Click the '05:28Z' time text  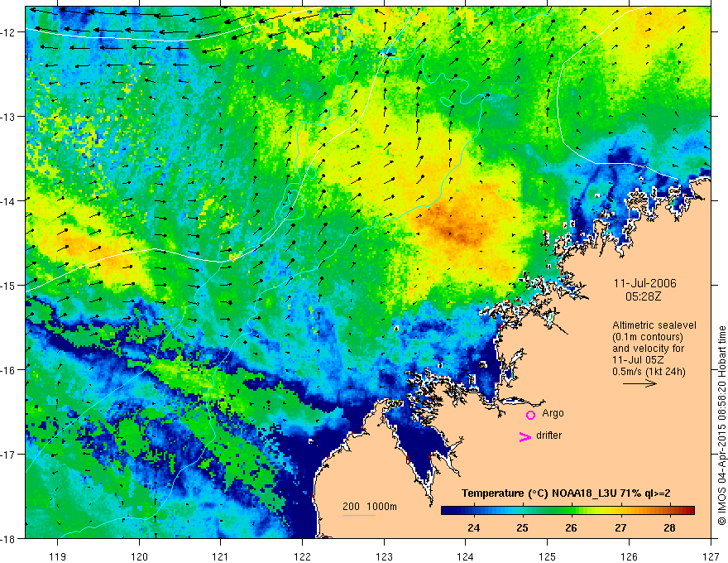(x=643, y=296)
